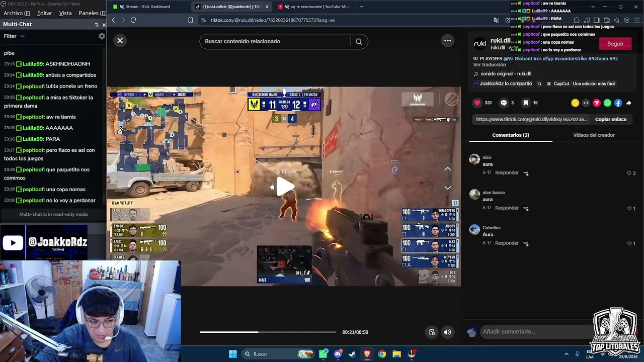Image resolution: width=644 pixels, height=362 pixels.
Task: Click the tiktok.com address bar
Action: coord(347,20)
